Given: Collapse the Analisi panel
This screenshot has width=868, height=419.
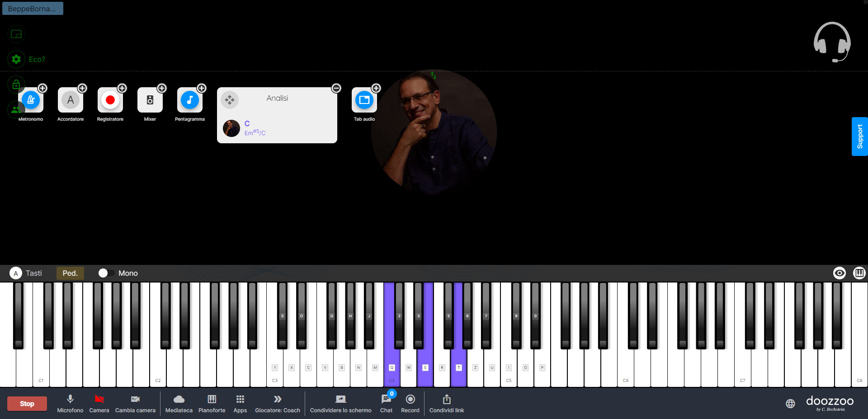Looking at the screenshot, I should (336, 88).
